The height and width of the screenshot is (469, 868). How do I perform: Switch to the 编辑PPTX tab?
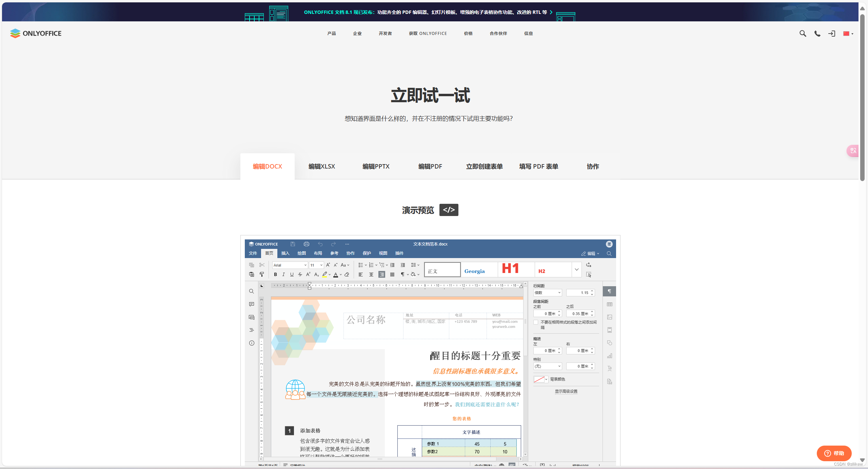[x=376, y=167]
